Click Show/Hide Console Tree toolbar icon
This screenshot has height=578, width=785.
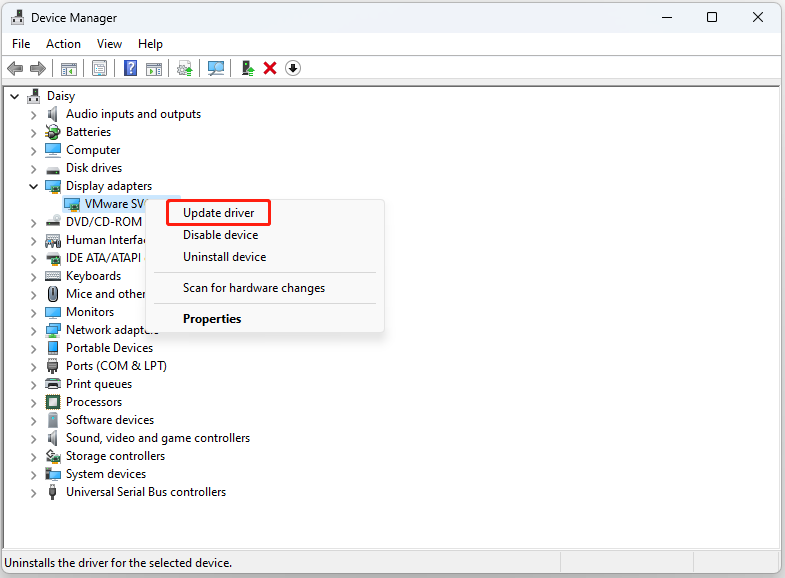[x=69, y=69]
